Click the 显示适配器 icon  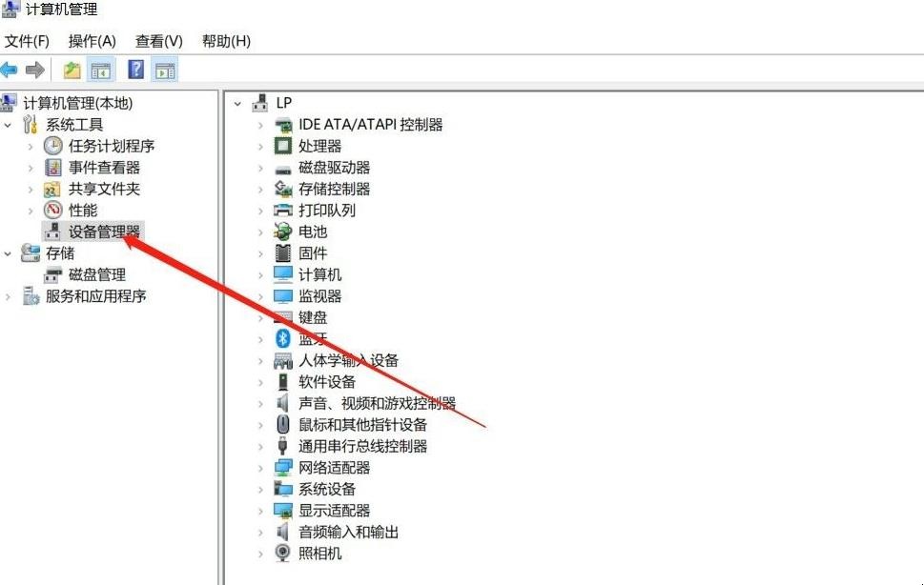tap(283, 511)
